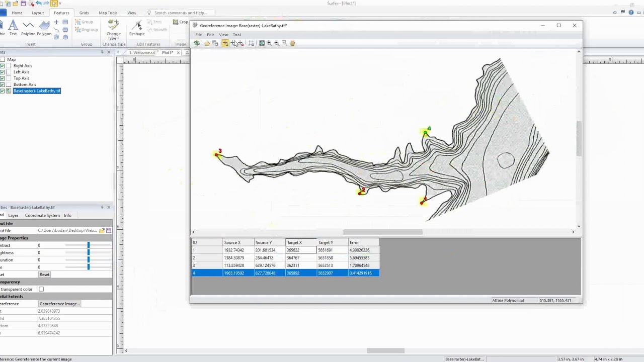Click the Search commands and Help field

tap(180, 13)
